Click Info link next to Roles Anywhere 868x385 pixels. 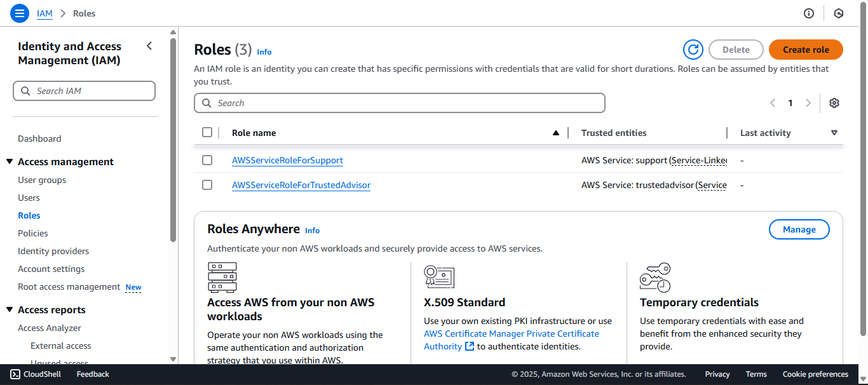pos(313,231)
